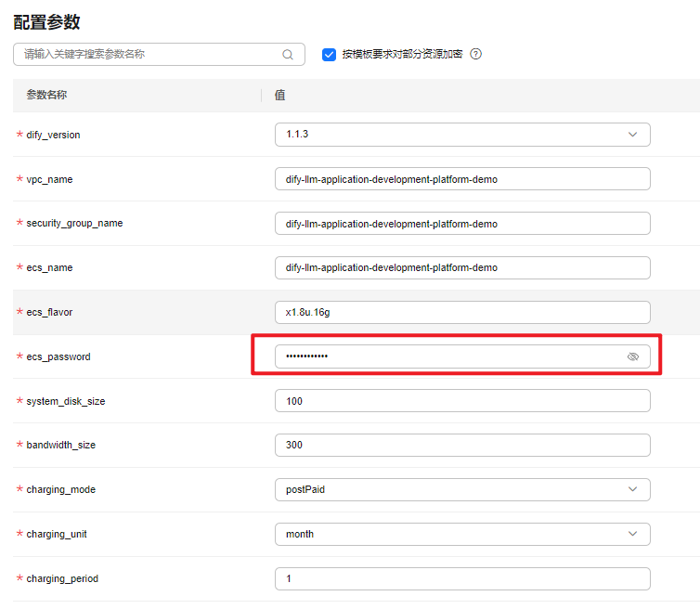This screenshot has height=609, width=700.
Task: Click the charging_period parameter label
Action: pos(62,578)
